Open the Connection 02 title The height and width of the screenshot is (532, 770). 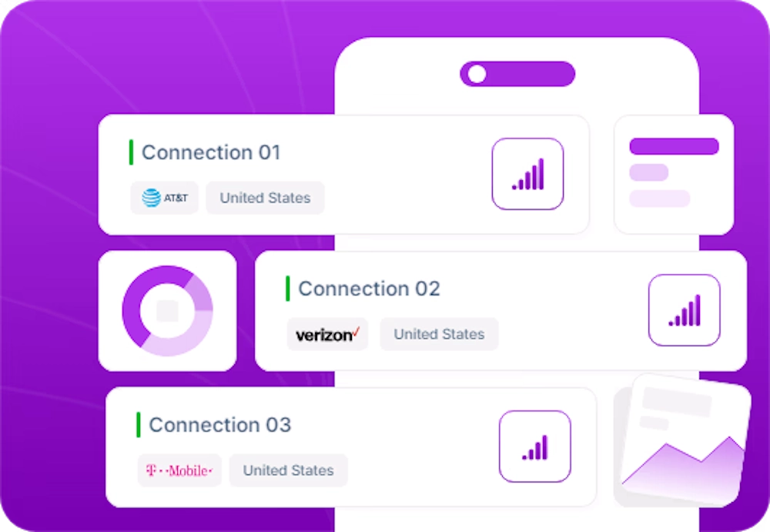pos(369,289)
